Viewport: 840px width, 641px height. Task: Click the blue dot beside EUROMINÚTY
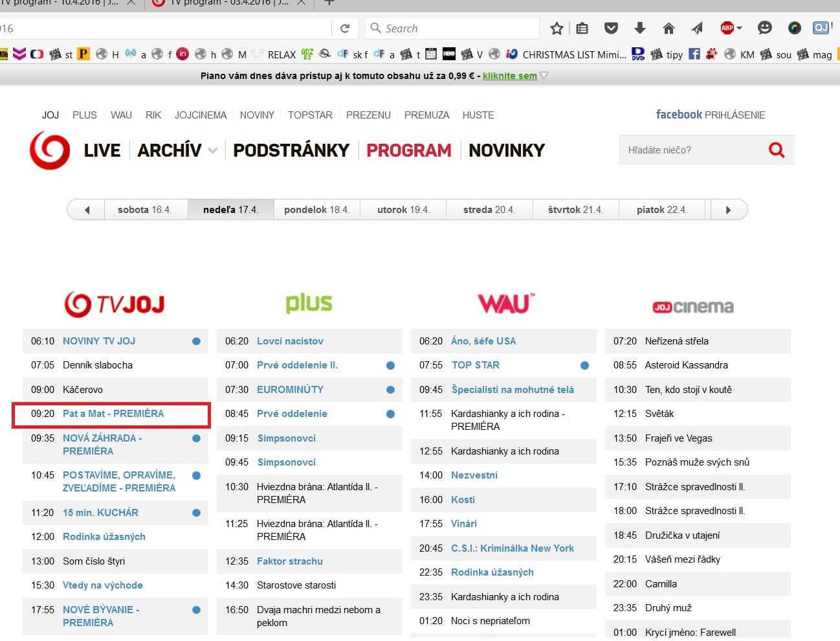click(x=390, y=390)
